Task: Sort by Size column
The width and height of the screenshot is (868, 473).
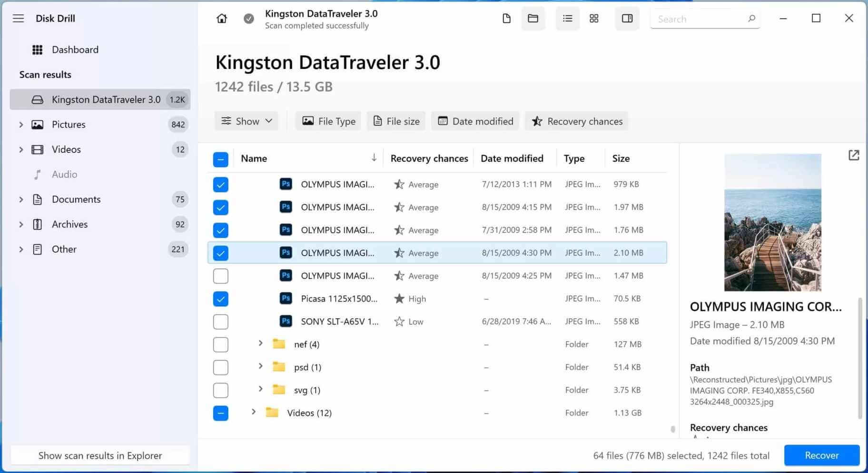Action: point(621,158)
